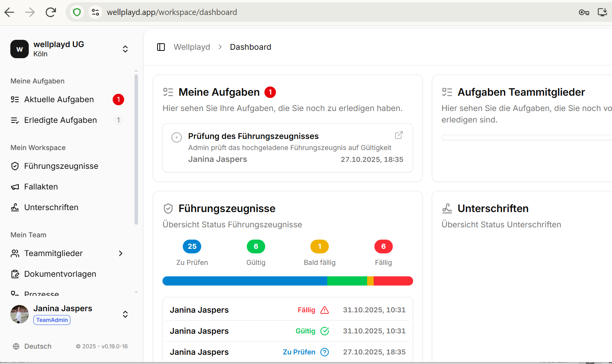This screenshot has width=612, height=364.
Task: Reload the page
Action: (51, 12)
